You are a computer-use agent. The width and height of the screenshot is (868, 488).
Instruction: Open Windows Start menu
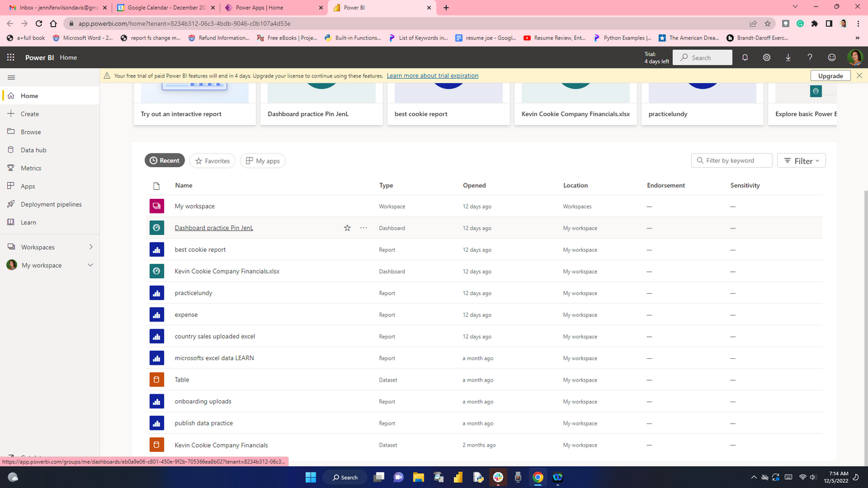point(311,477)
